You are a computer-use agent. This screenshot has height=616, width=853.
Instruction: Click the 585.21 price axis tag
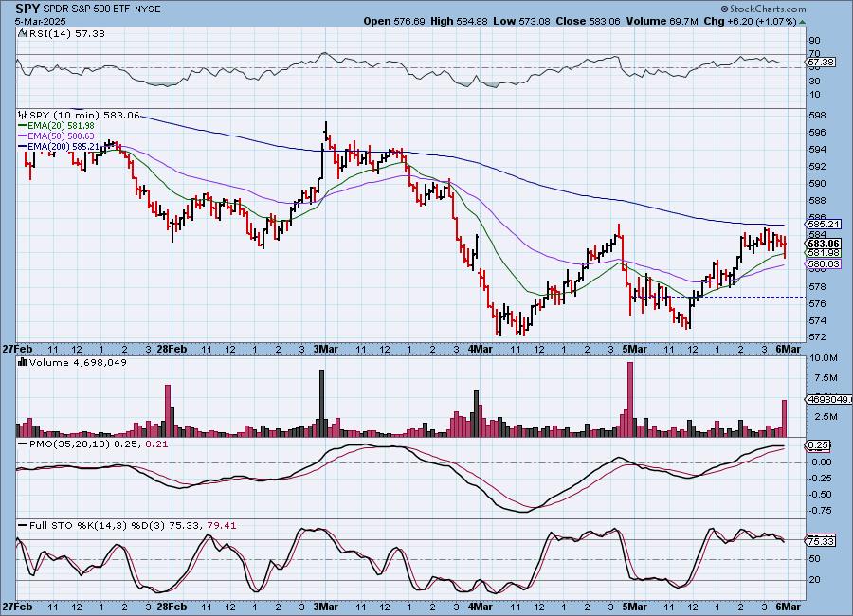[823, 225]
